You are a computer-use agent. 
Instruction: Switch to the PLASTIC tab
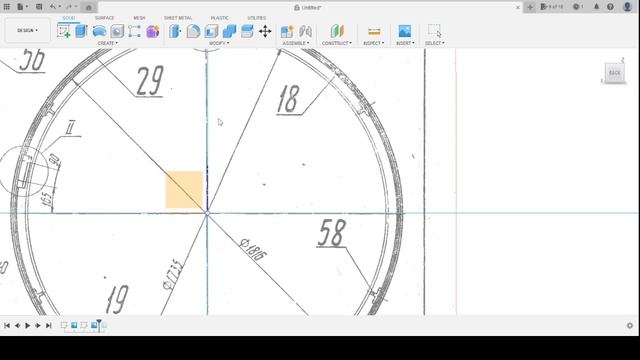[220, 18]
